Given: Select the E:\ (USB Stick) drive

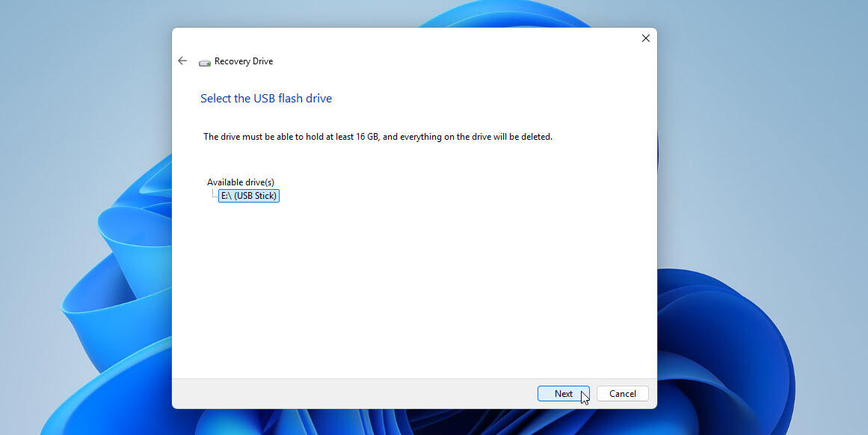Looking at the screenshot, I should pyautogui.click(x=249, y=196).
